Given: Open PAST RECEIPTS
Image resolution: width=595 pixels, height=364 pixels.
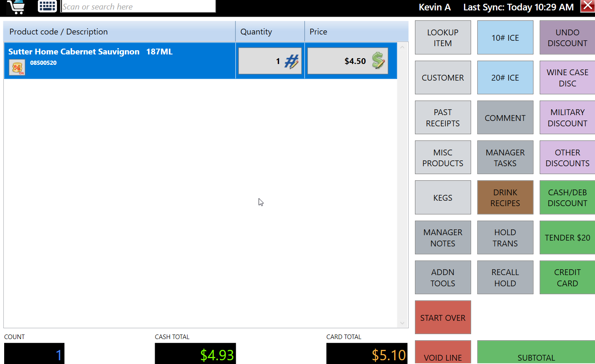Looking at the screenshot, I should [x=443, y=118].
